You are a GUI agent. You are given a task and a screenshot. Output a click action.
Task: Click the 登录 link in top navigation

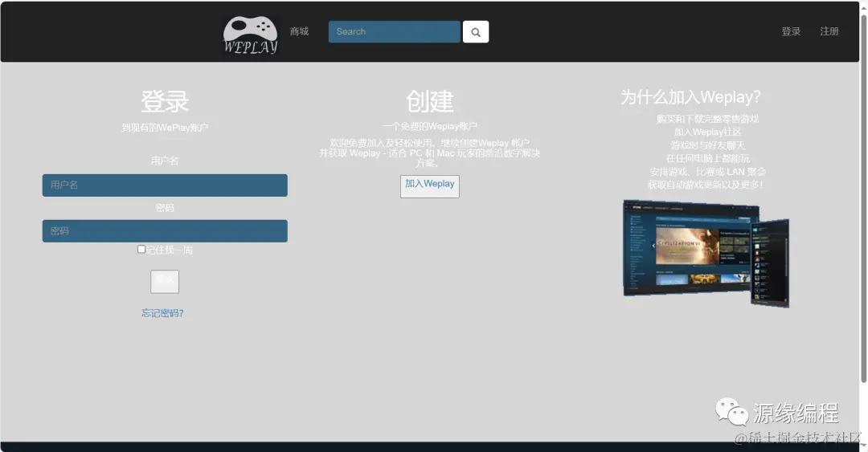791,31
